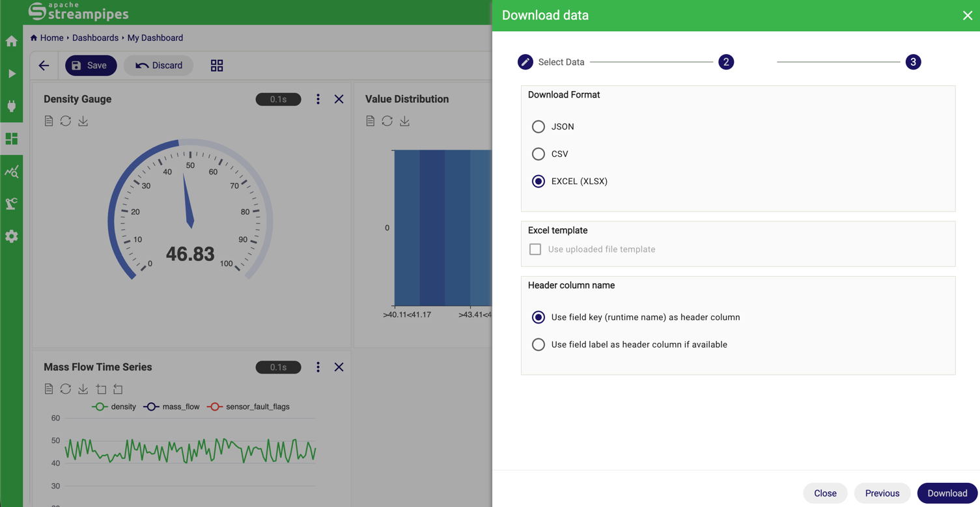Enable Use uploaded file template checkbox
Screen dimensions: 980x507
535,249
